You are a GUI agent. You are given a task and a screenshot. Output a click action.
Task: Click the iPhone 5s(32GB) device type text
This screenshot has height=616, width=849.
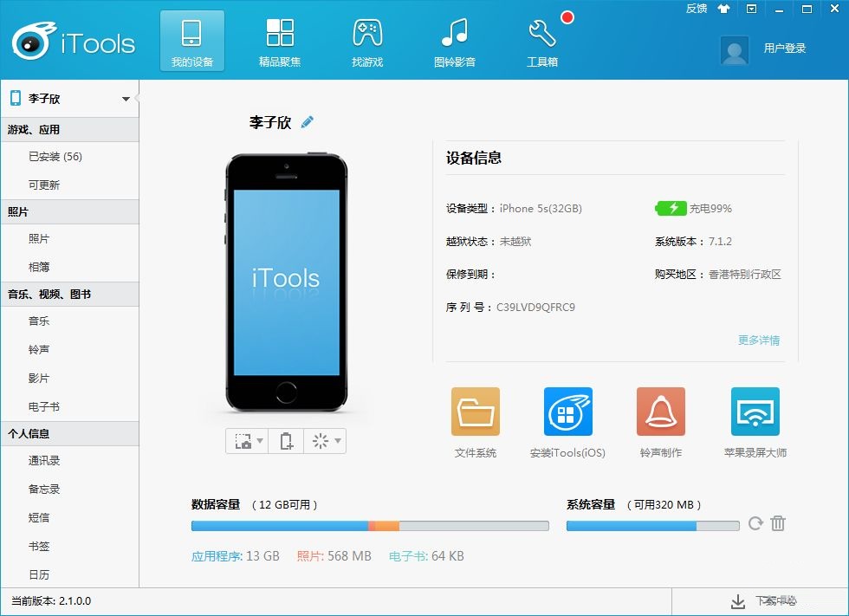541,209
